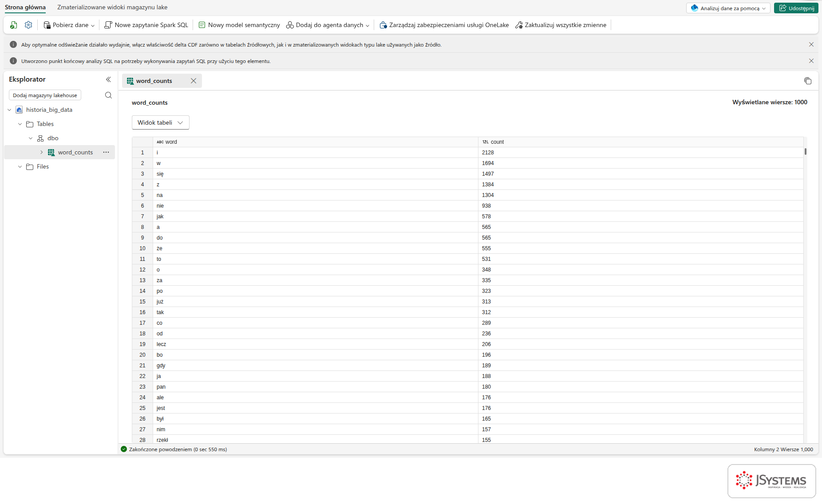
Task: Select the word_counts tree item
Action: [x=59, y=152]
